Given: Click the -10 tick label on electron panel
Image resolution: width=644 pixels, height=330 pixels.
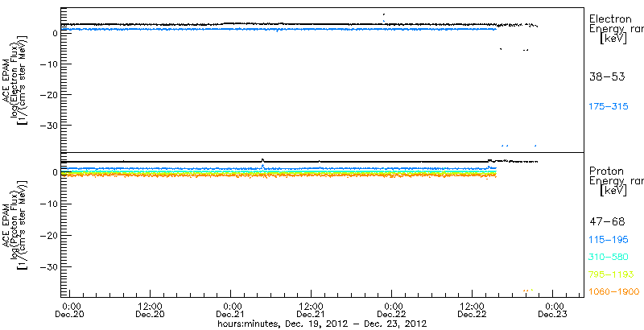Looking at the screenshot, I should tap(47, 64).
